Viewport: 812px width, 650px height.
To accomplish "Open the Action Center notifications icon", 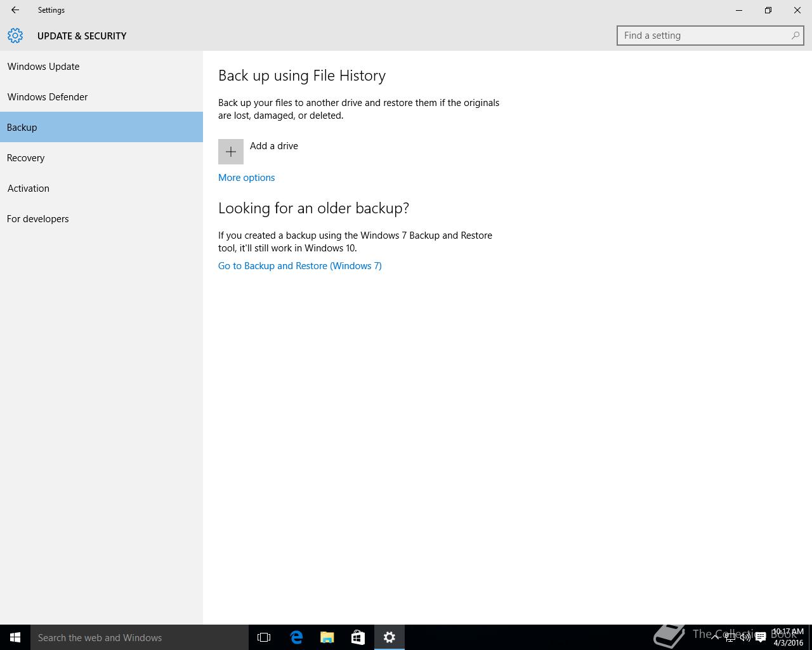I will click(761, 637).
